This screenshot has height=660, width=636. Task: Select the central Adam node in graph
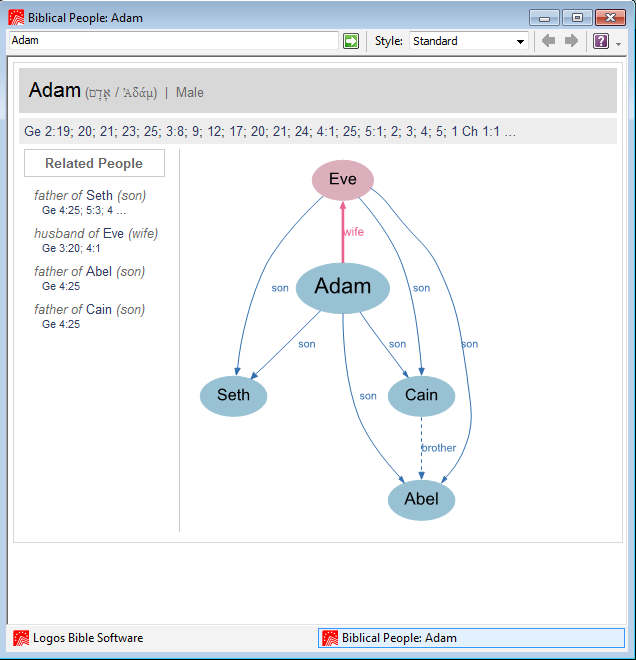tap(343, 287)
